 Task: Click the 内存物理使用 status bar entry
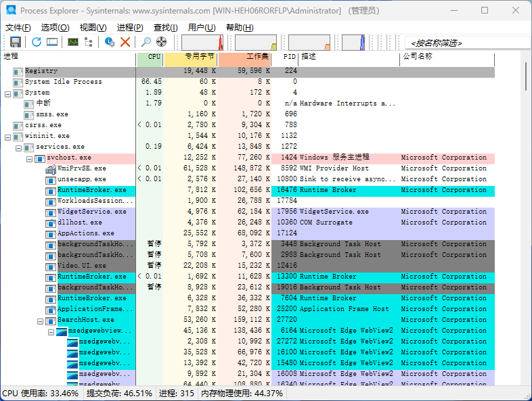click(x=242, y=394)
